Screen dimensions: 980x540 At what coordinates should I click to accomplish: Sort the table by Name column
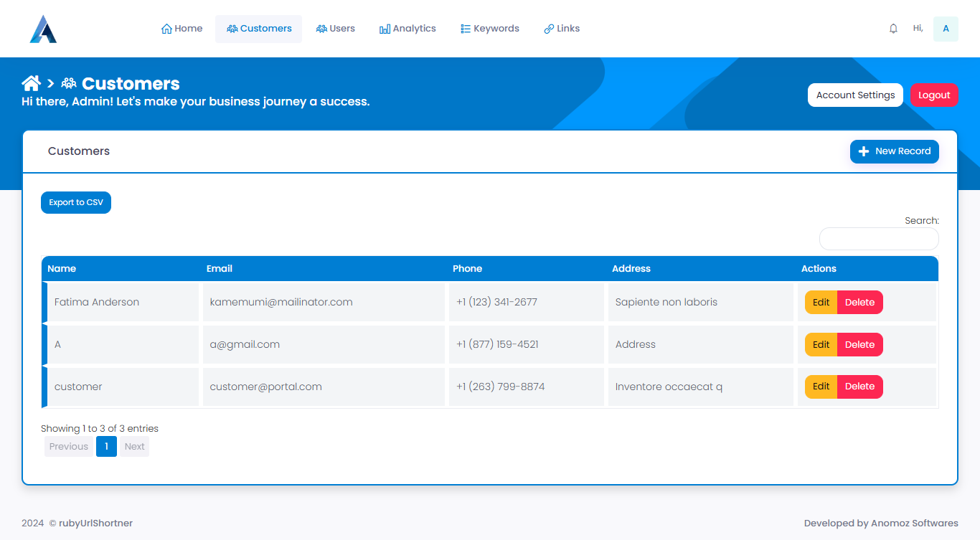pos(62,269)
